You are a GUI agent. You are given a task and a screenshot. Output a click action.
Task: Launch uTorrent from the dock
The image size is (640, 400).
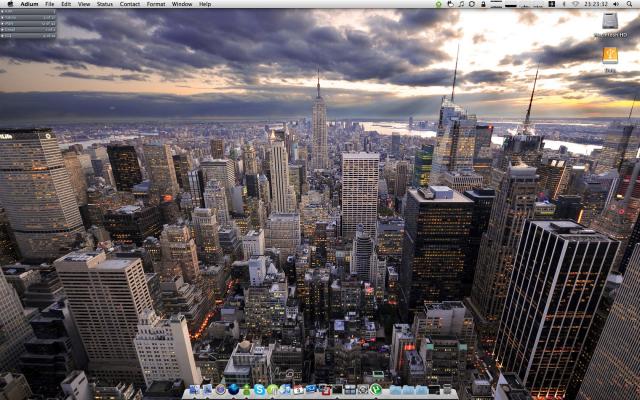375,390
